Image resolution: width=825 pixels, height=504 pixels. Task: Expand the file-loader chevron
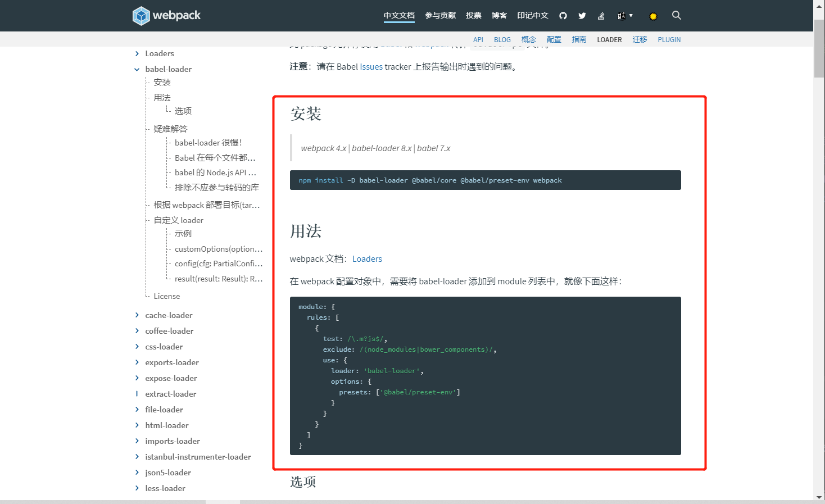137,410
